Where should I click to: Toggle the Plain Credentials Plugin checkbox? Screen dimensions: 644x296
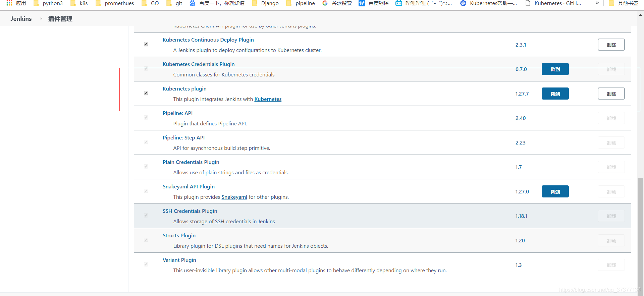coord(146,167)
